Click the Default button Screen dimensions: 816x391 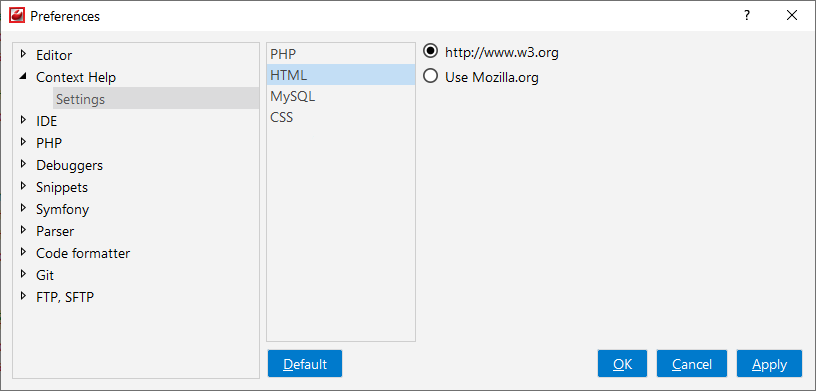pos(305,363)
